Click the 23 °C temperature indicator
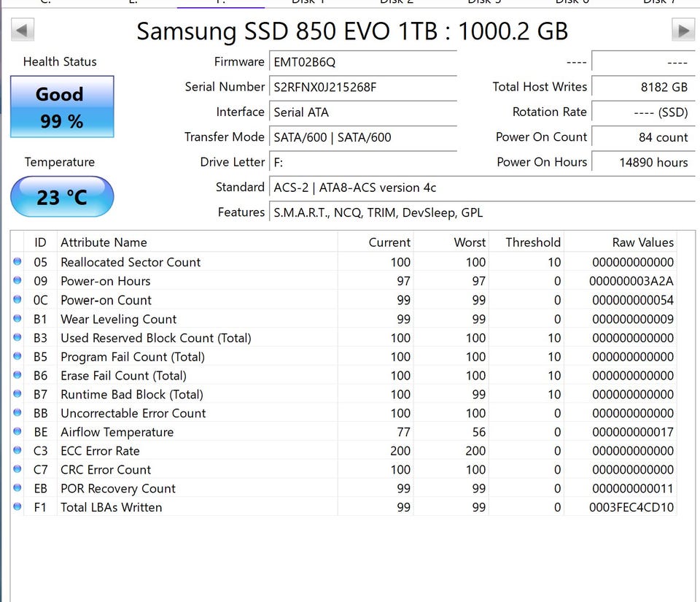The width and height of the screenshot is (700, 602). [x=62, y=197]
